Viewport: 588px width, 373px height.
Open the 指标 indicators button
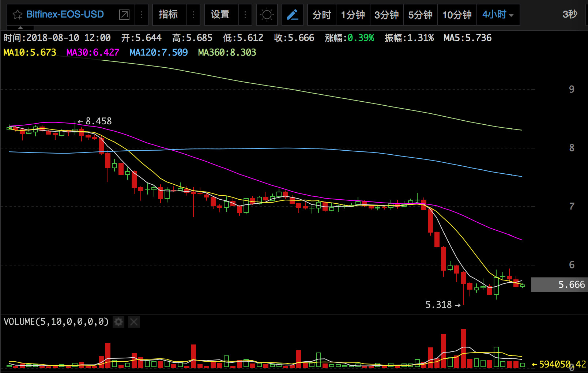click(168, 15)
